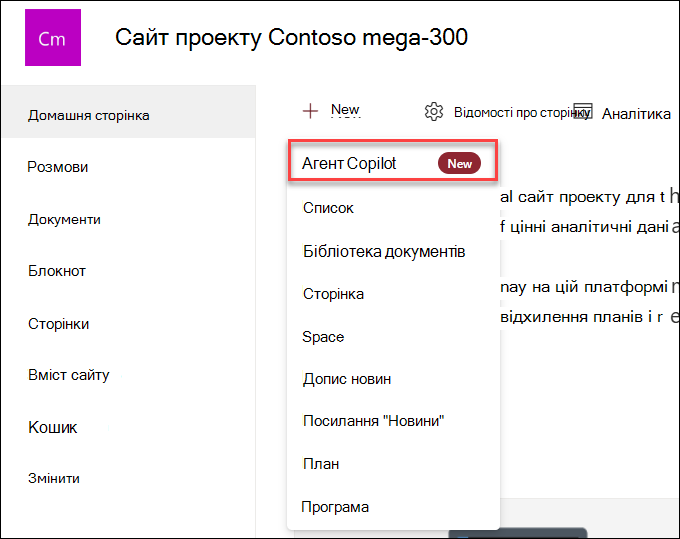This screenshot has height=539, width=680.
Task: Open the New dropdown menu
Action: click(345, 110)
